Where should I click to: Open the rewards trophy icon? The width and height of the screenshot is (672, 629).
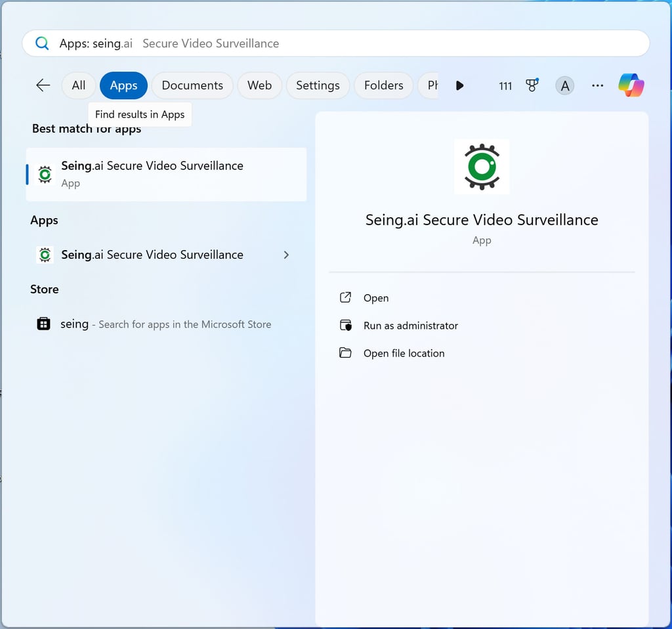pyautogui.click(x=532, y=85)
